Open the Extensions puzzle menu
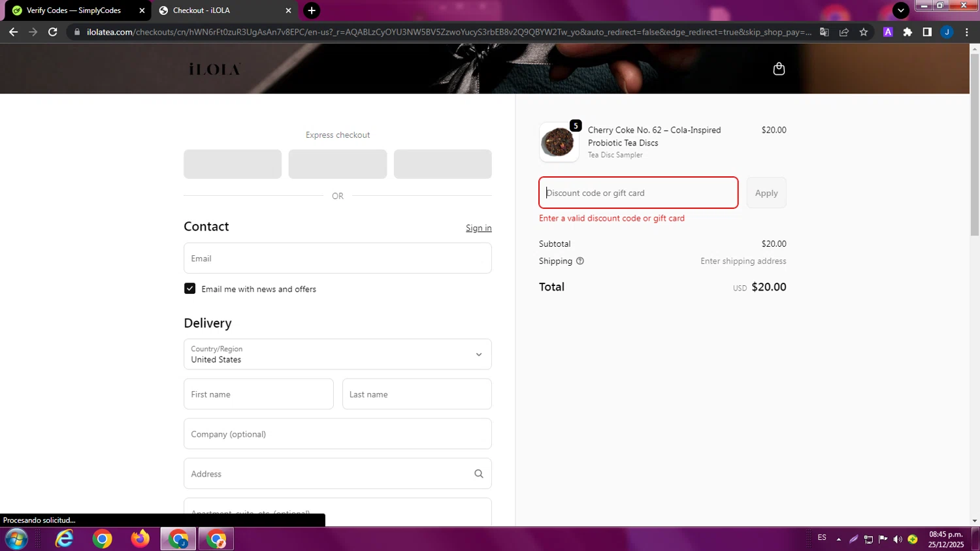Screen dimensions: 980x551 click(907, 32)
